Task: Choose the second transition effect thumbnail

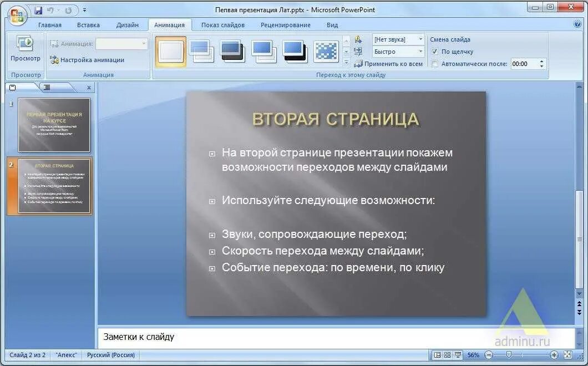Action: coord(201,52)
